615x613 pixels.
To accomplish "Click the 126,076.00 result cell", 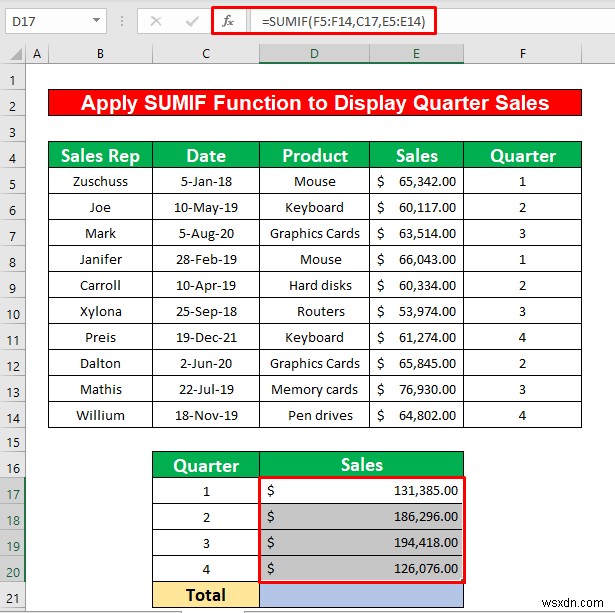I will tap(361, 568).
